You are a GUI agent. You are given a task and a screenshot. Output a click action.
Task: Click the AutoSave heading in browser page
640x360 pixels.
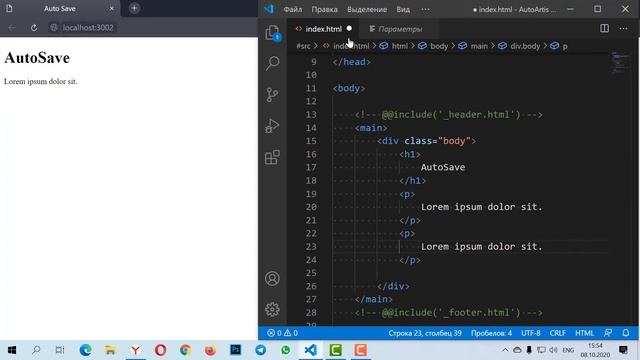click(x=37, y=58)
